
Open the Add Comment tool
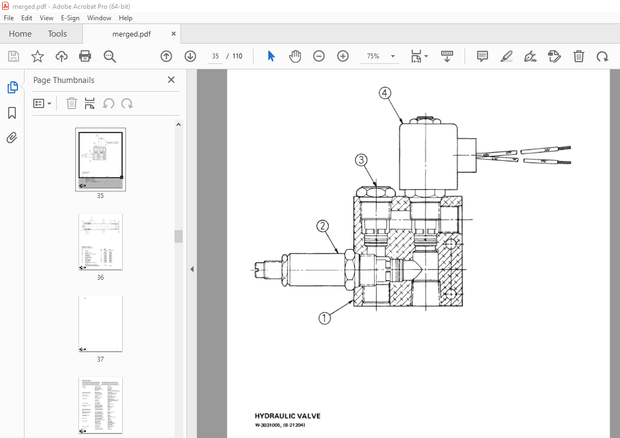pyautogui.click(x=482, y=57)
